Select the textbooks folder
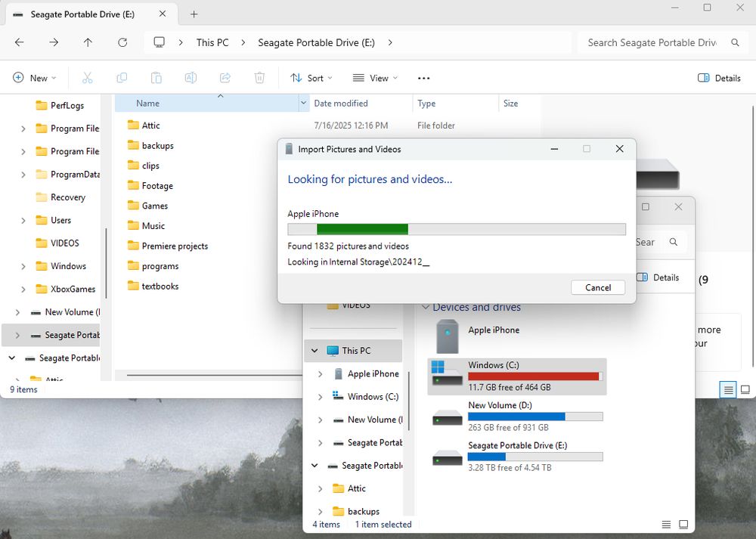This screenshot has height=539, width=756. (x=153, y=286)
